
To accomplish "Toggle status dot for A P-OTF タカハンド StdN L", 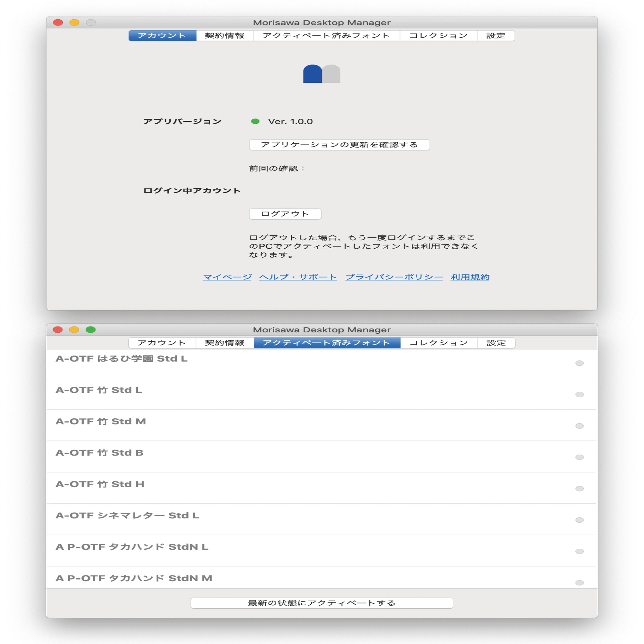I will (x=580, y=551).
